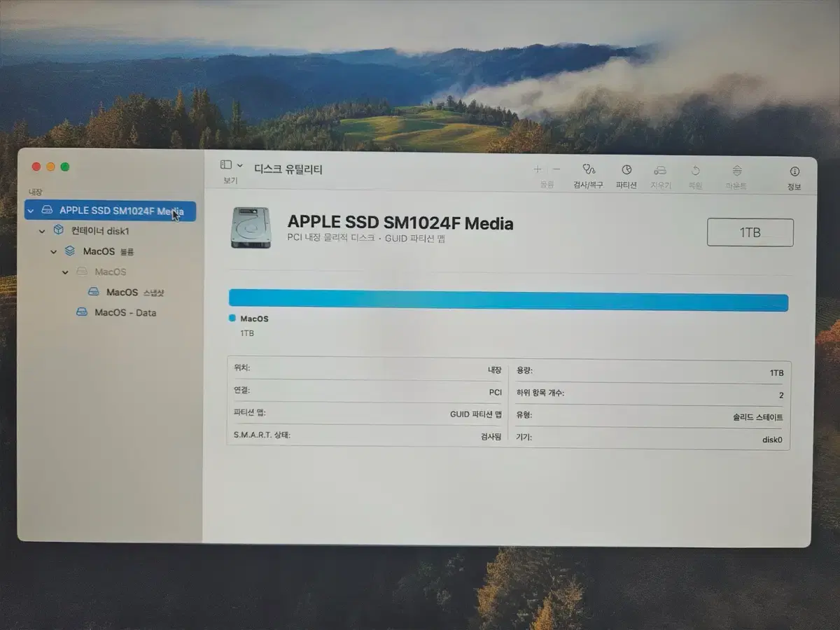The height and width of the screenshot is (630, 840).
Task: Open the 보기 dropdown chevron
Action: 240,166
